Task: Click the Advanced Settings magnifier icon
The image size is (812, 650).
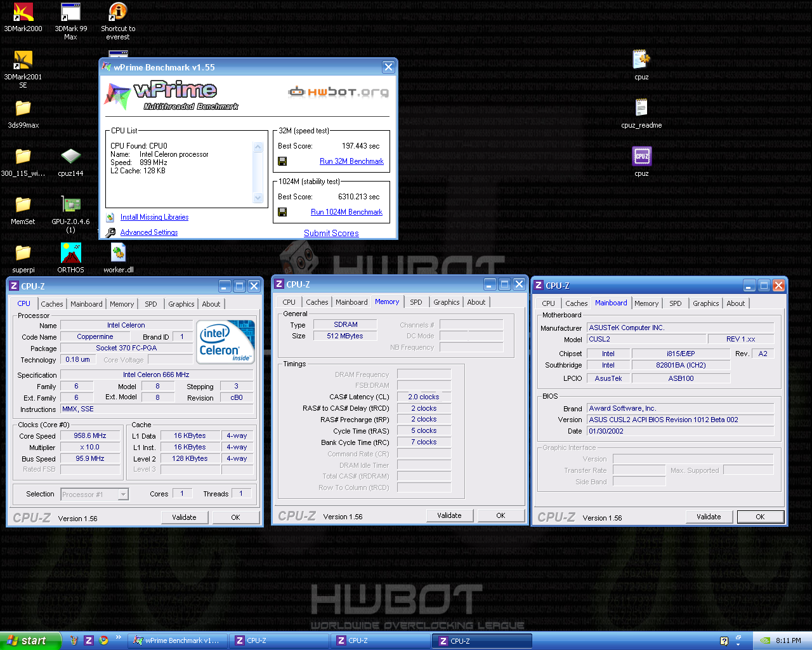Action: [110, 232]
